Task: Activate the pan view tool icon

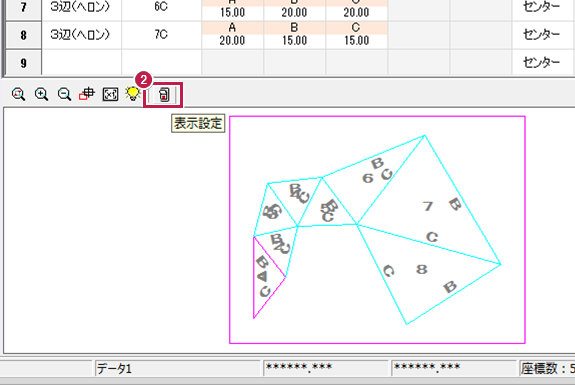Action: click(x=87, y=94)
